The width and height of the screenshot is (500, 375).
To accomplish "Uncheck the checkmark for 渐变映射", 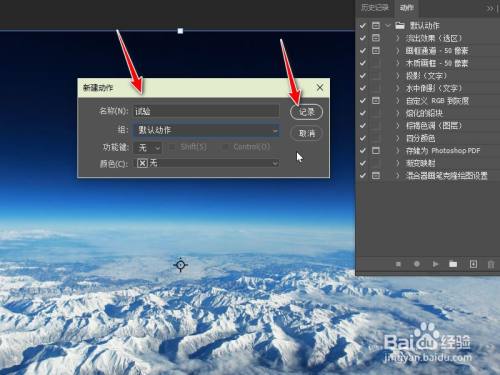I will click(x=363, y=163).
